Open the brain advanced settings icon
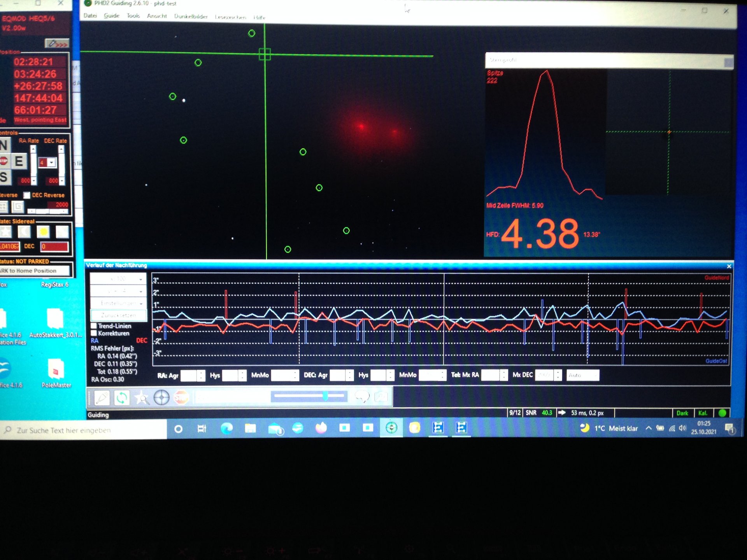 click(362, 397)
